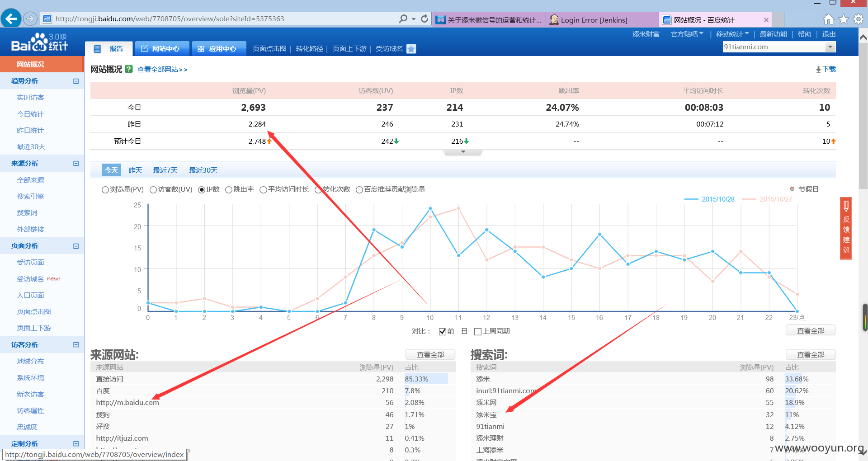Open 搜索引擎 in sidebar

click(x=30, y=197)
